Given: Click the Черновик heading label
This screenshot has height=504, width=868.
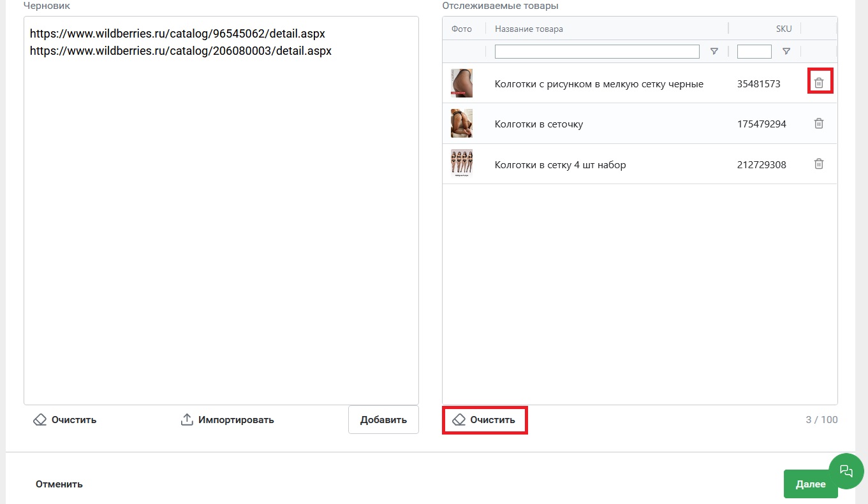Looking at the screenshot, I should click(x=47, y=6).
